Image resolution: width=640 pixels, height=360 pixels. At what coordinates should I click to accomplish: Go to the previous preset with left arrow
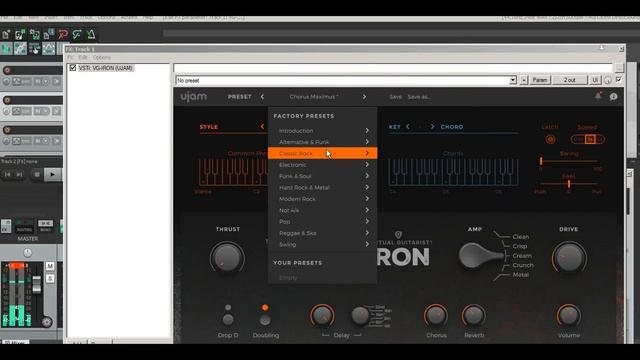(262, 97)
